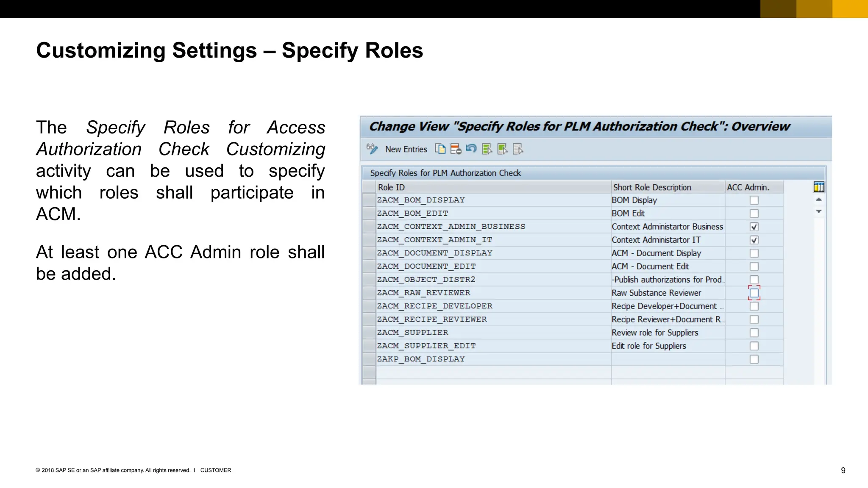Check ACC Admin for ZACM_SUPPLIER

(x=754, y=333)
